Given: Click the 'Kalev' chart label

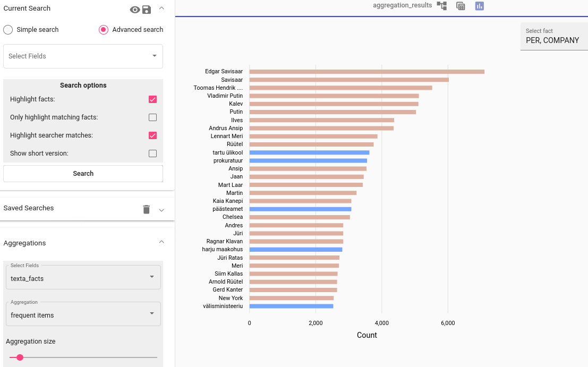Looking at the screenshot, I should pyautogui.click(x=236, y=104).
